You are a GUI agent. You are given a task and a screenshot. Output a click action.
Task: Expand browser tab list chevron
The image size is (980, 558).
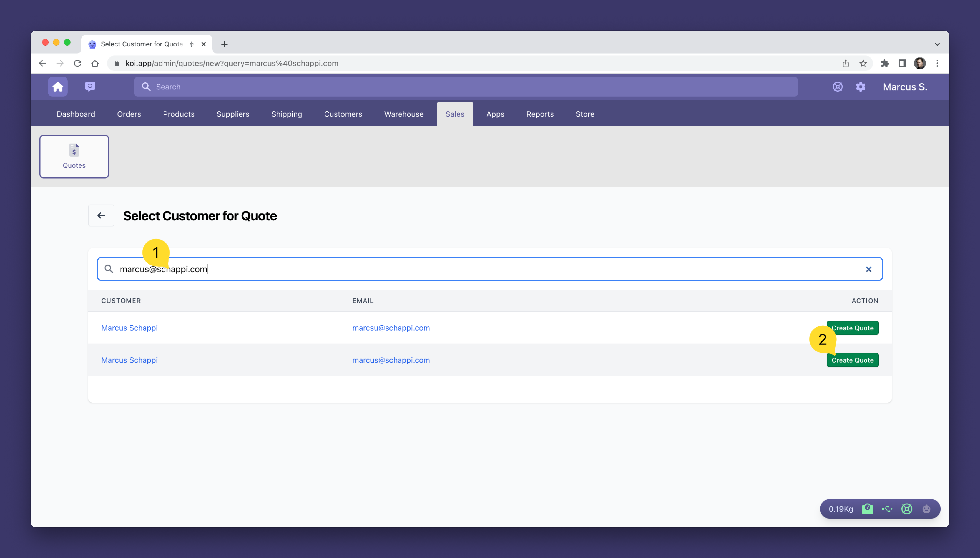(937, 44)
